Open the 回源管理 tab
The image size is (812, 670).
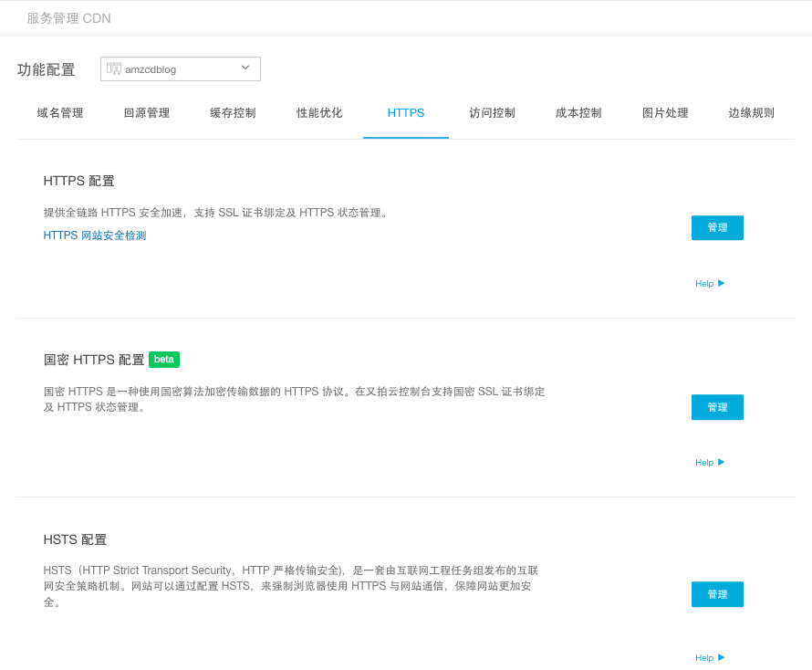coord(147,113)
